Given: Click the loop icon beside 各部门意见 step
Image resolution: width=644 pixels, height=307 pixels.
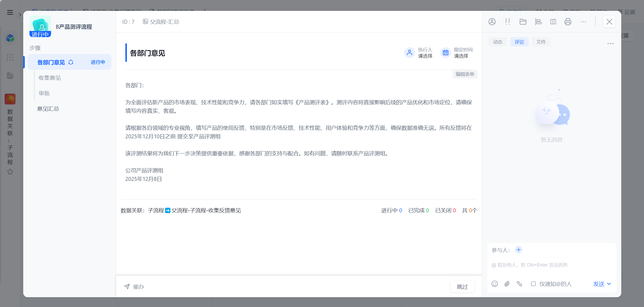Looking at the screenshot, I should tap(71, 62).
